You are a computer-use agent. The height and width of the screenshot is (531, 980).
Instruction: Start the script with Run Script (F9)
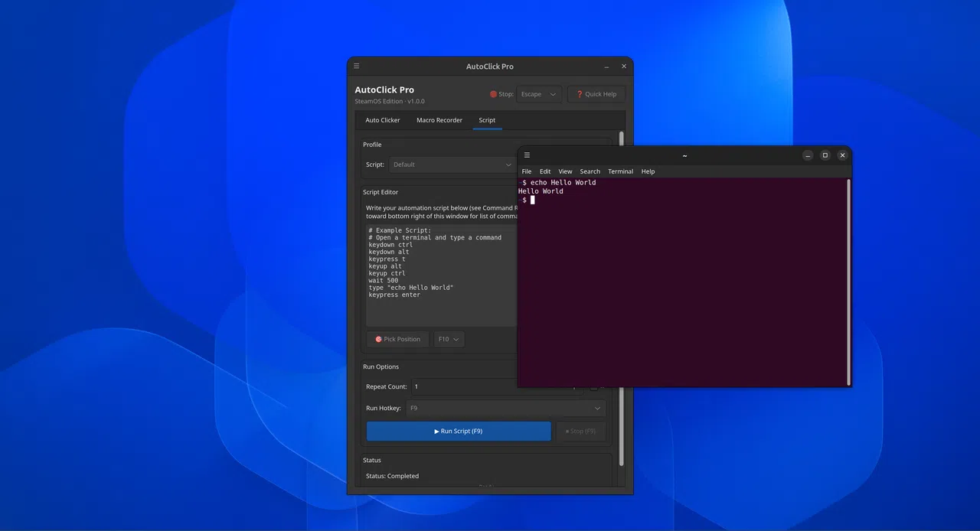point(459,431)
